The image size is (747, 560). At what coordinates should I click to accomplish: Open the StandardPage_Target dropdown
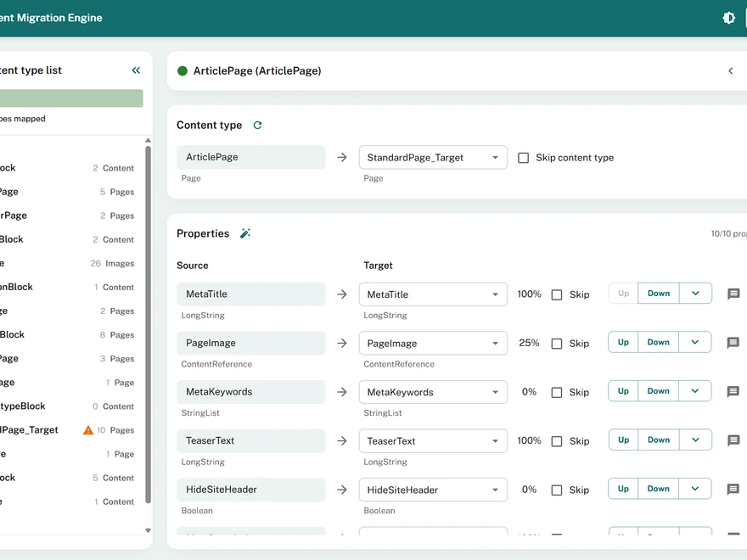pos(433,157)
